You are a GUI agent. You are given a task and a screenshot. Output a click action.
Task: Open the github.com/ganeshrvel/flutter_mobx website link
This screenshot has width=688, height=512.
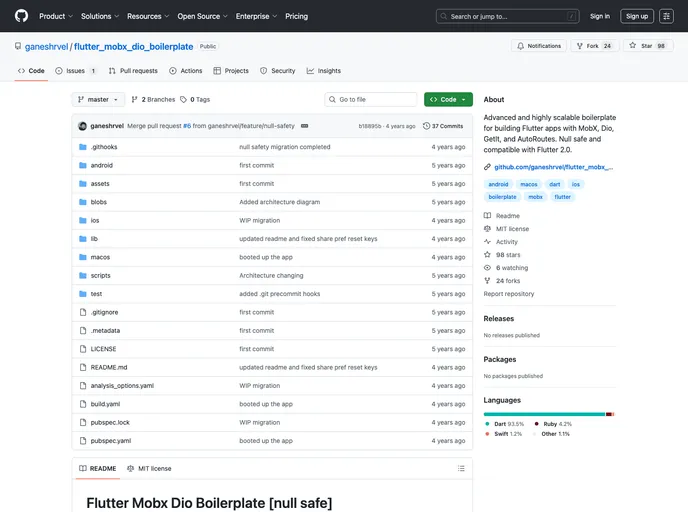tap(554, 167)
